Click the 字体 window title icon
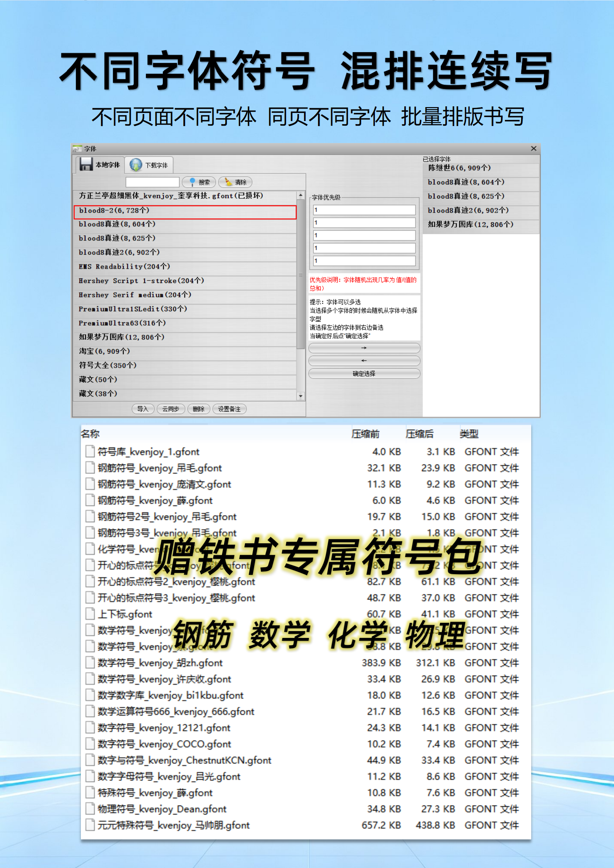614x868 pixels. click(77, 149)
